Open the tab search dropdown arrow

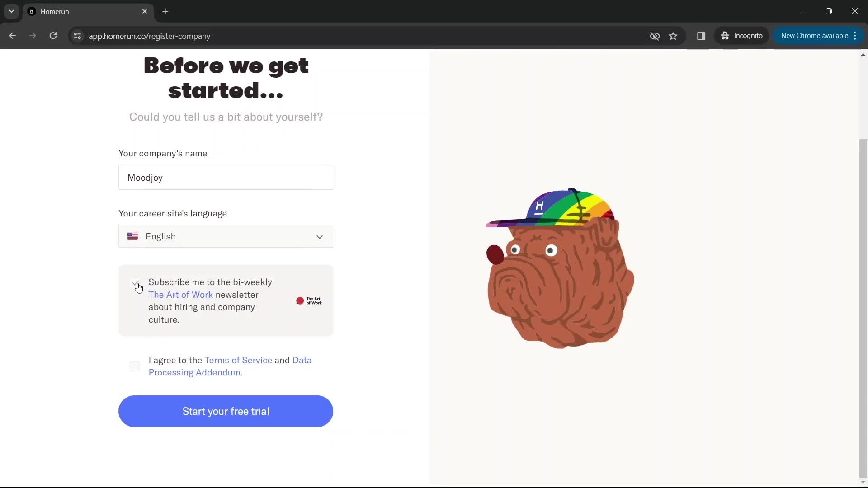(11, 11)
